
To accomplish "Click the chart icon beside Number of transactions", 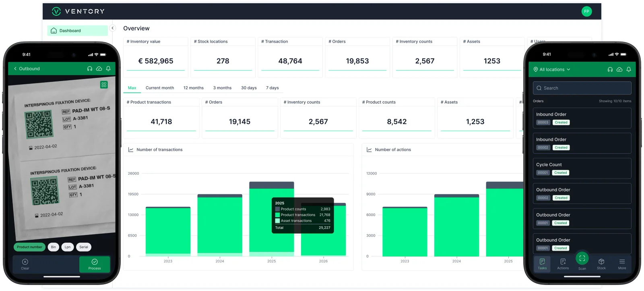I will tap(131, 150).
